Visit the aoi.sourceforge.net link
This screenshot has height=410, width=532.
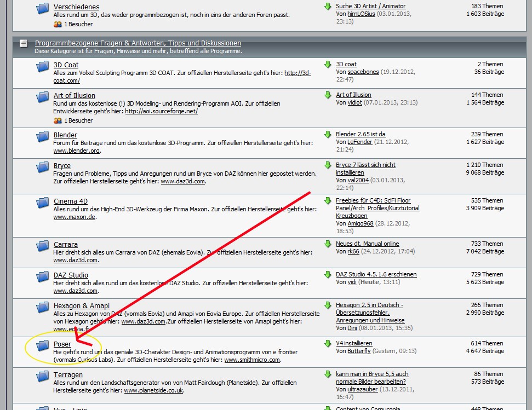tap(162, 111)
